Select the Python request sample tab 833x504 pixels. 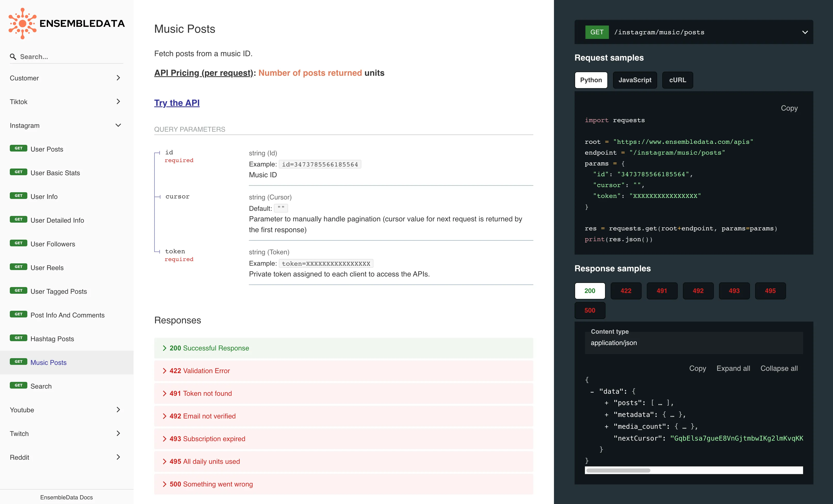point(591,80)
